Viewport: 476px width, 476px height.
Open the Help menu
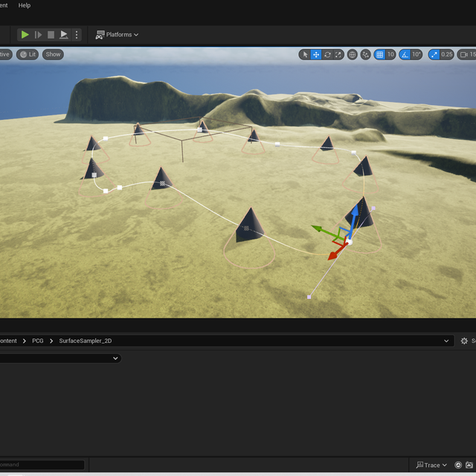point(25,5)
